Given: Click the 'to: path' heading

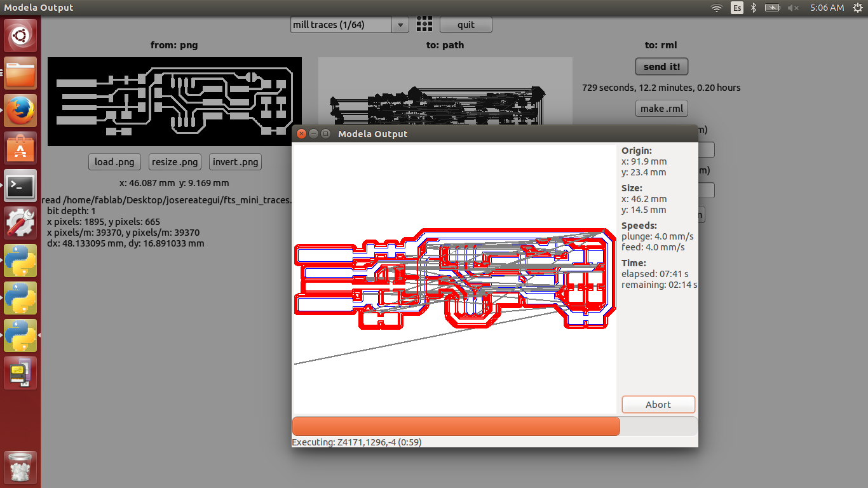Looking at the screenshot, I should (445, 45).
